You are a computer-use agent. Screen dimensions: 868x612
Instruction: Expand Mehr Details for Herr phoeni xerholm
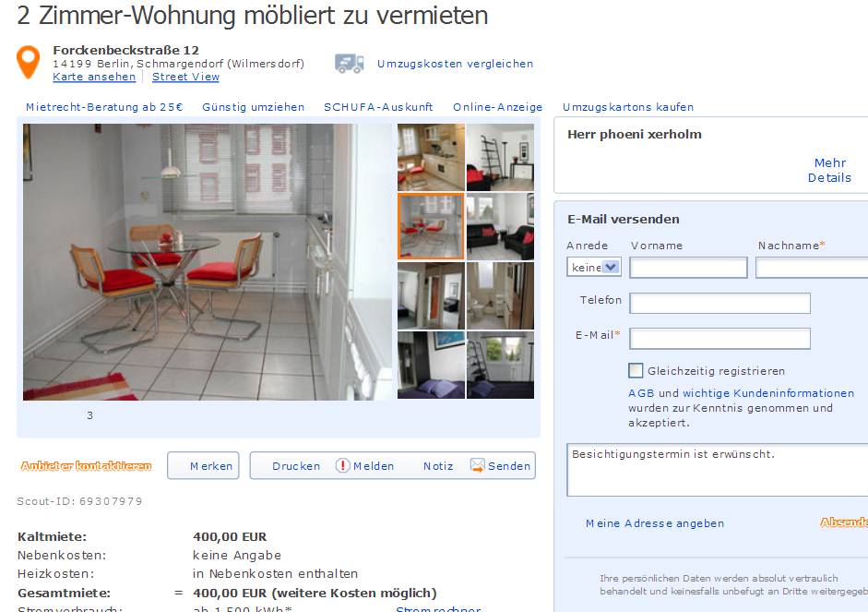829,170
